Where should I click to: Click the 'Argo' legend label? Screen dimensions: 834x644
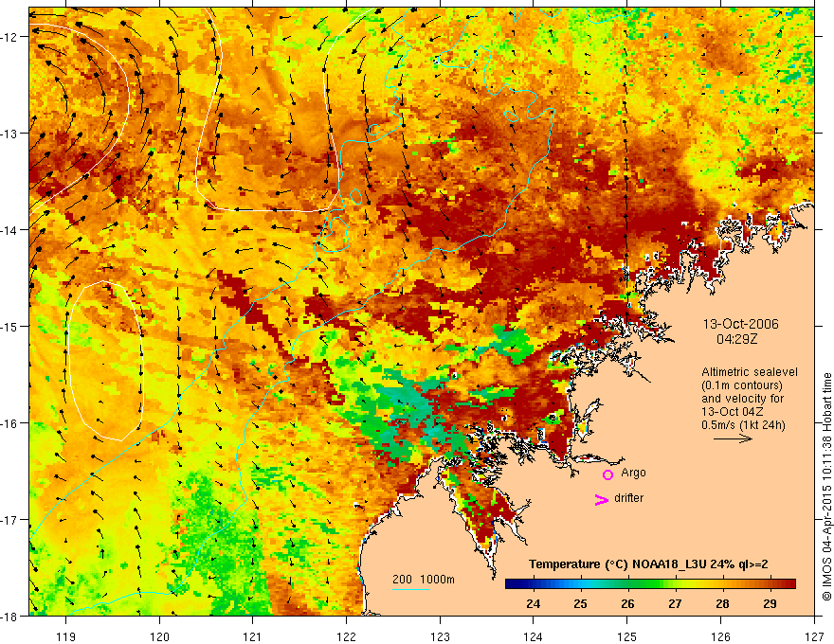633,473
